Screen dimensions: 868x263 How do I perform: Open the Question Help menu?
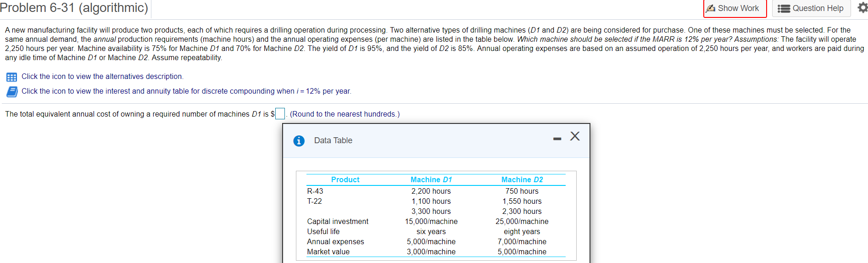pyautogui.click(x=811, y=8)
